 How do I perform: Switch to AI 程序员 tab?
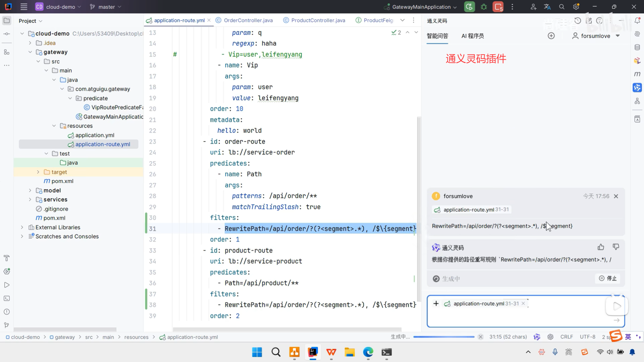472,36
